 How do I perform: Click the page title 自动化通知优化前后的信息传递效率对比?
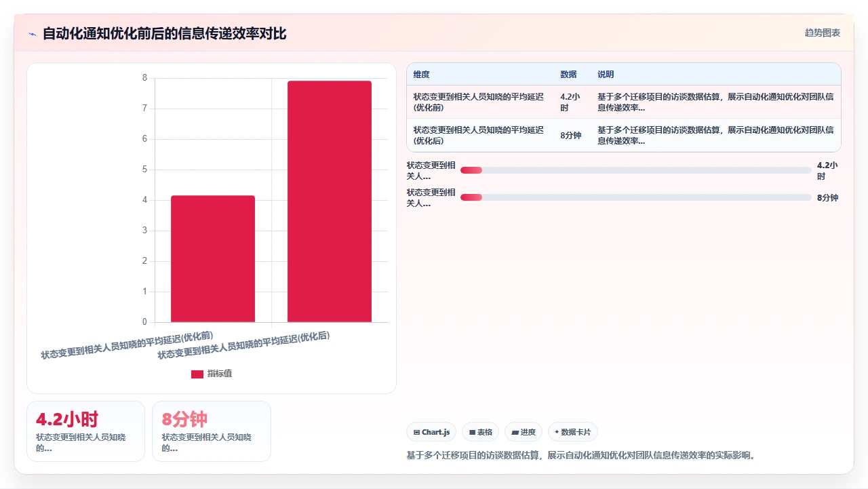point(165,34)
